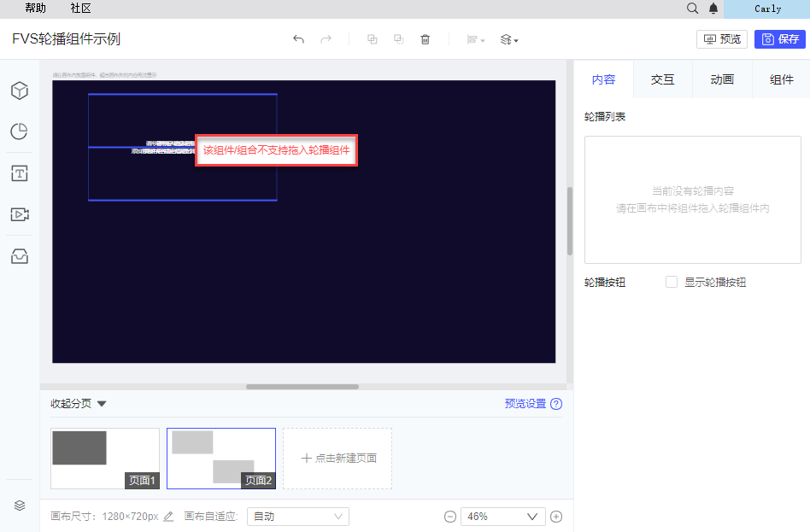Click the FVS轮播组件示例 title

pos(66,39)
